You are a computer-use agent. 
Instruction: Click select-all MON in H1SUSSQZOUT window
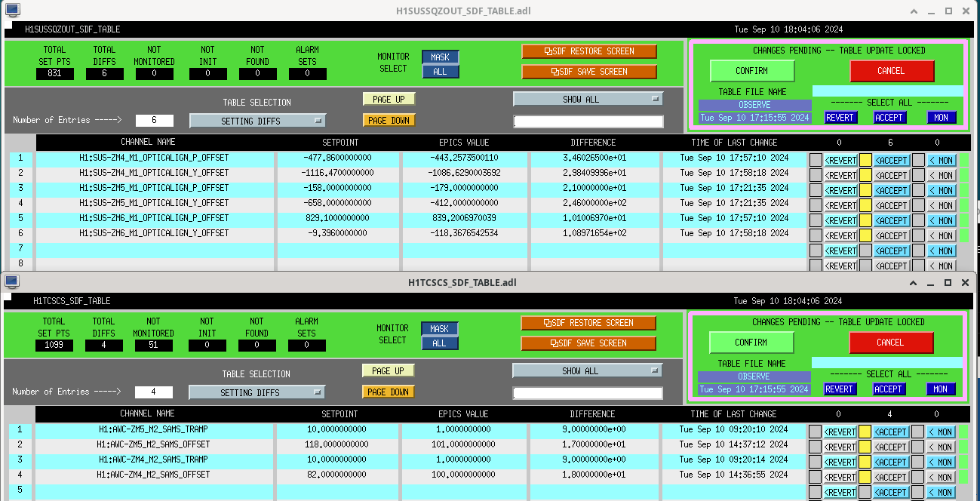pyautogui.click(x=942, y=118)
